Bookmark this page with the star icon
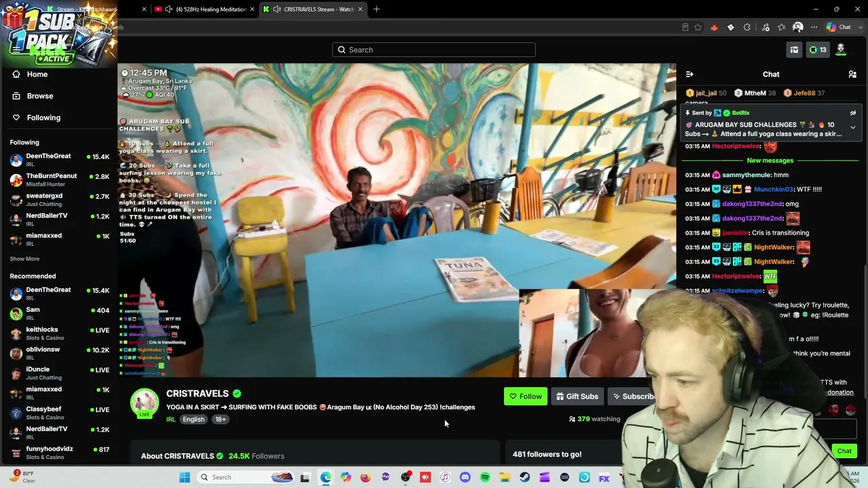The image size is (868, 488). (x=698, y=28)
